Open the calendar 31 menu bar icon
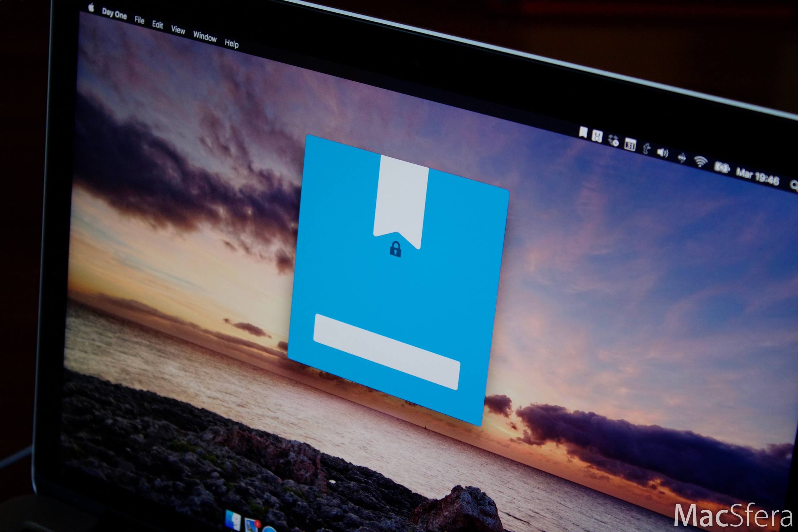Screen dimensions: 798x532 (x=630, y=145)
